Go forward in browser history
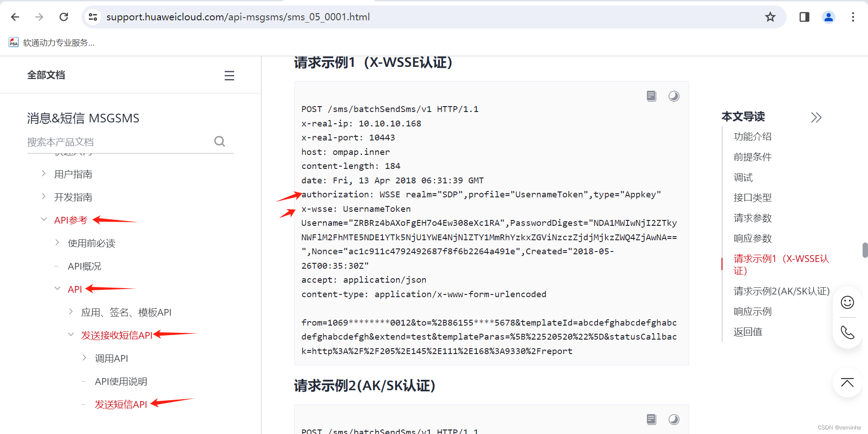Screen dimensions: 868x434 (39, 17)
